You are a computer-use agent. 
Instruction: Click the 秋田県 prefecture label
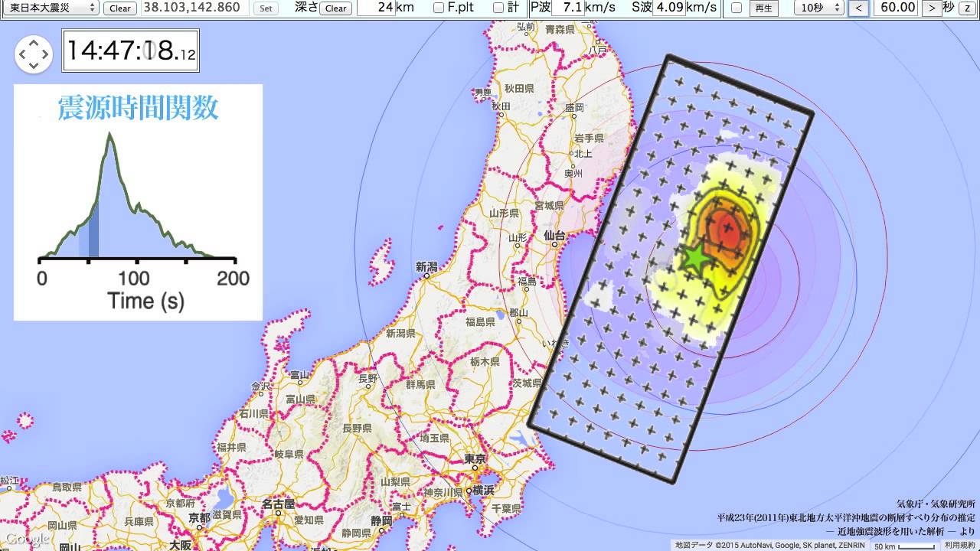tap(518, 89)
